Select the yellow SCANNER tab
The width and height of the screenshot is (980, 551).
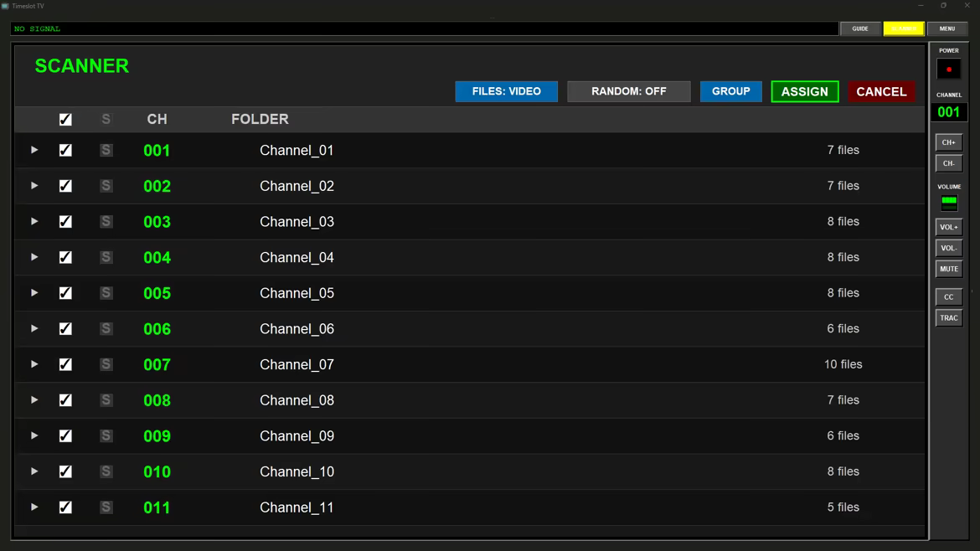(904, 28)
